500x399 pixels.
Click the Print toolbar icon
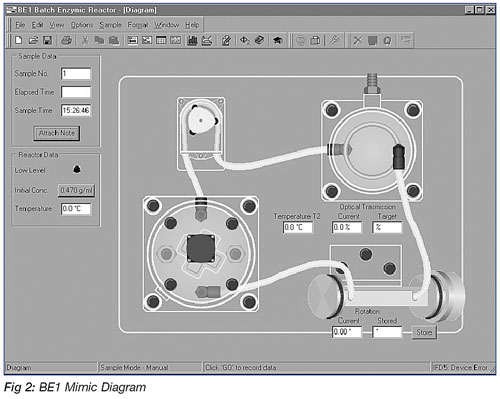[x=66, y=40]
